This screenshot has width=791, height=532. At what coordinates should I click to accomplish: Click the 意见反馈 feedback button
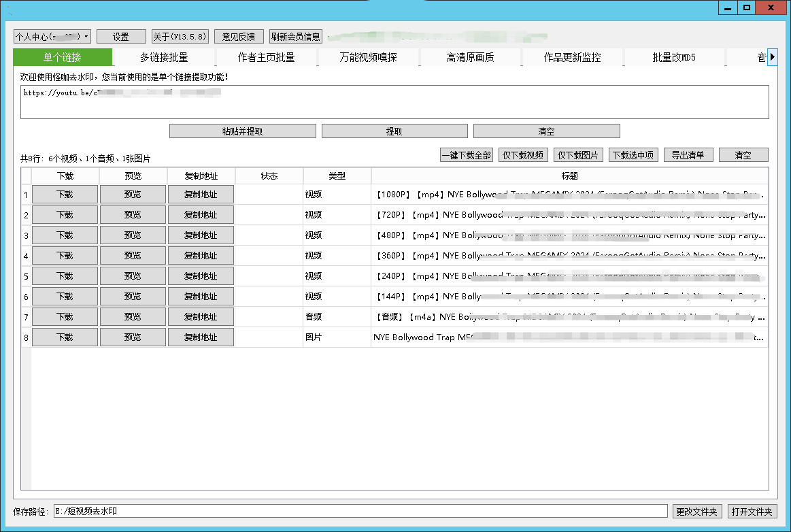[x=239, y=36]
